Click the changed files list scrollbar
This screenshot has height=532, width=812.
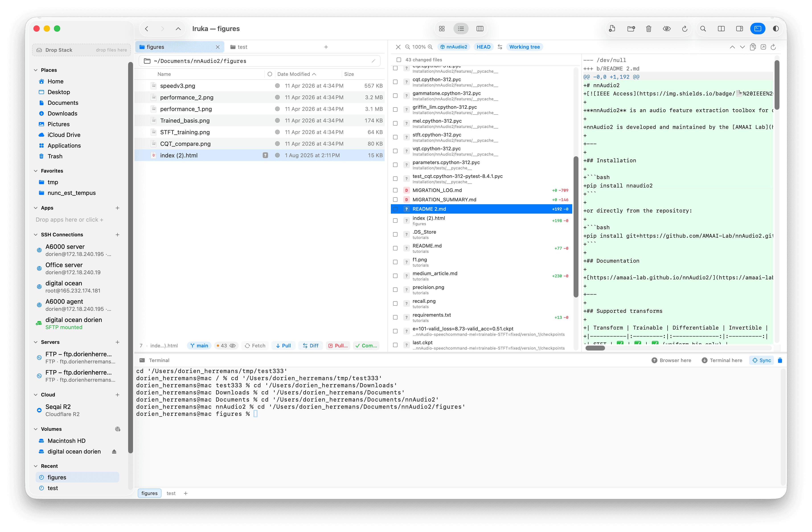click(576, 227)
